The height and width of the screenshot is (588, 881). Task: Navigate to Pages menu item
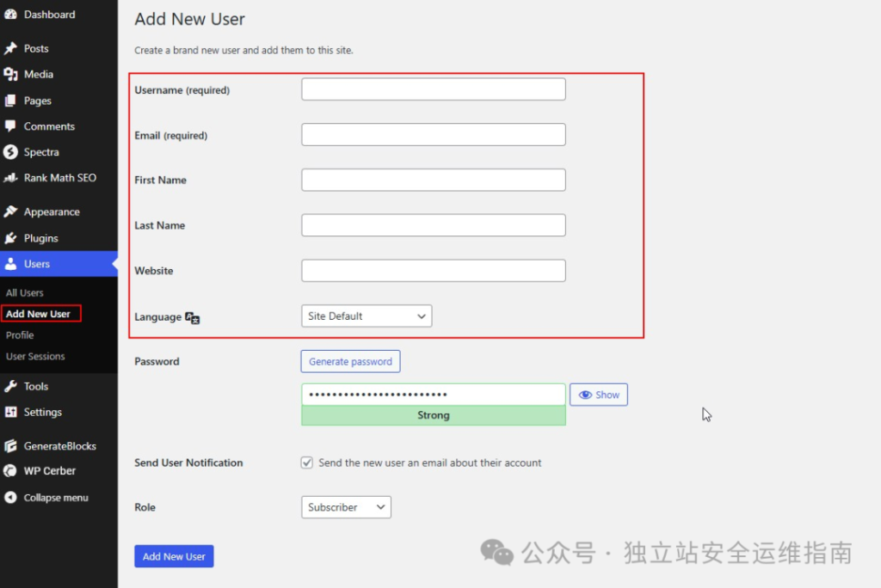(x=59, y=101)
